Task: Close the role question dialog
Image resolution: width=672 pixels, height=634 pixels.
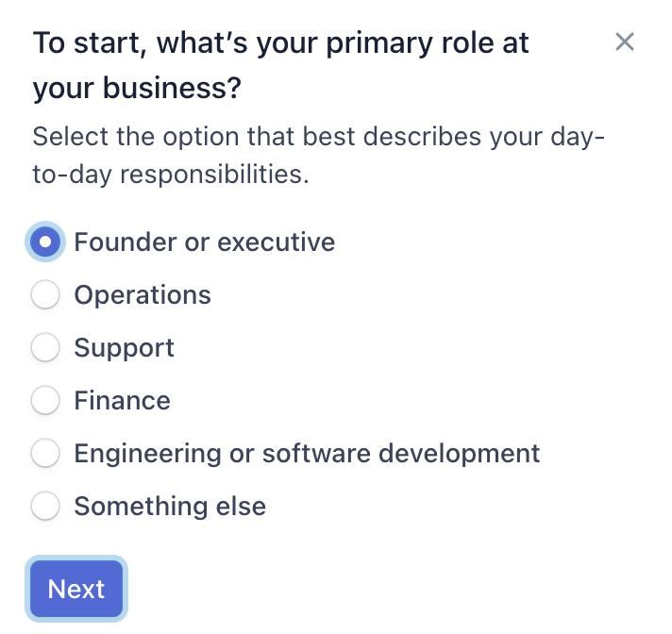Action: pyautogui.click(x=624, y=42)
